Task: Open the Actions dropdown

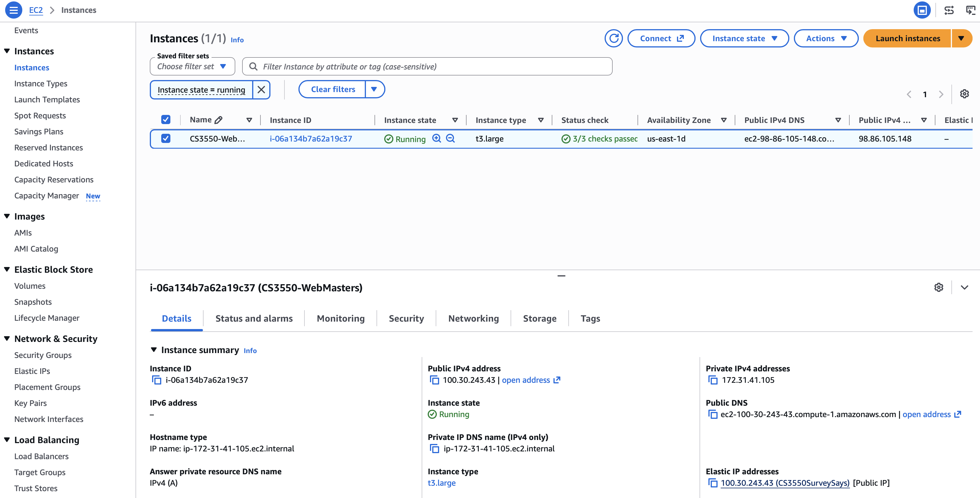Action: 826,38
